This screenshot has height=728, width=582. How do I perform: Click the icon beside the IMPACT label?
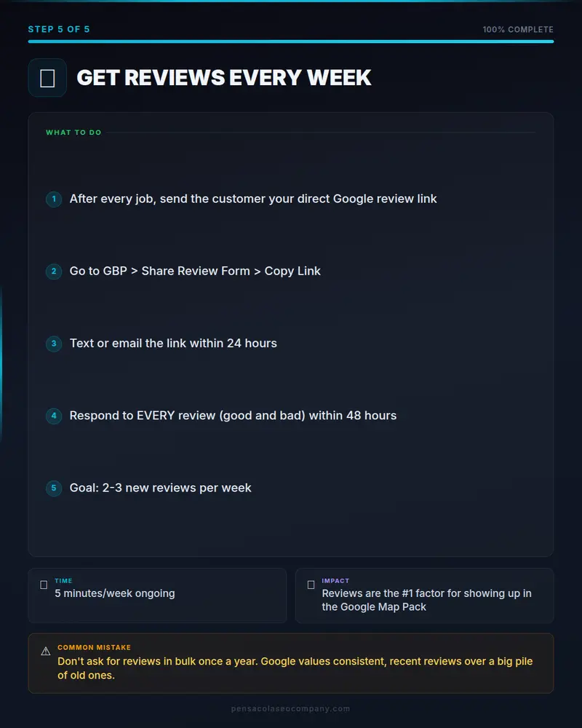pyautogui.click(x=311, y=585)
